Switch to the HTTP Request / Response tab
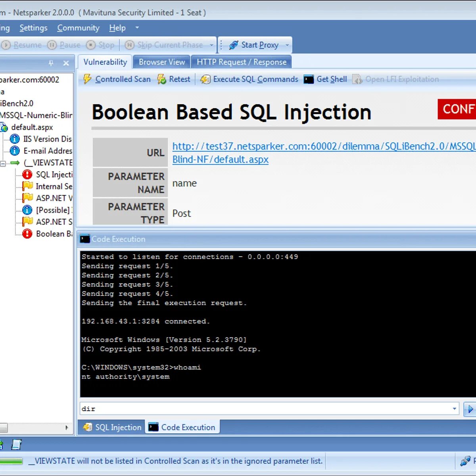Image resolution: width=476 pixels, height=476 pixels. (x=242, y=62)
